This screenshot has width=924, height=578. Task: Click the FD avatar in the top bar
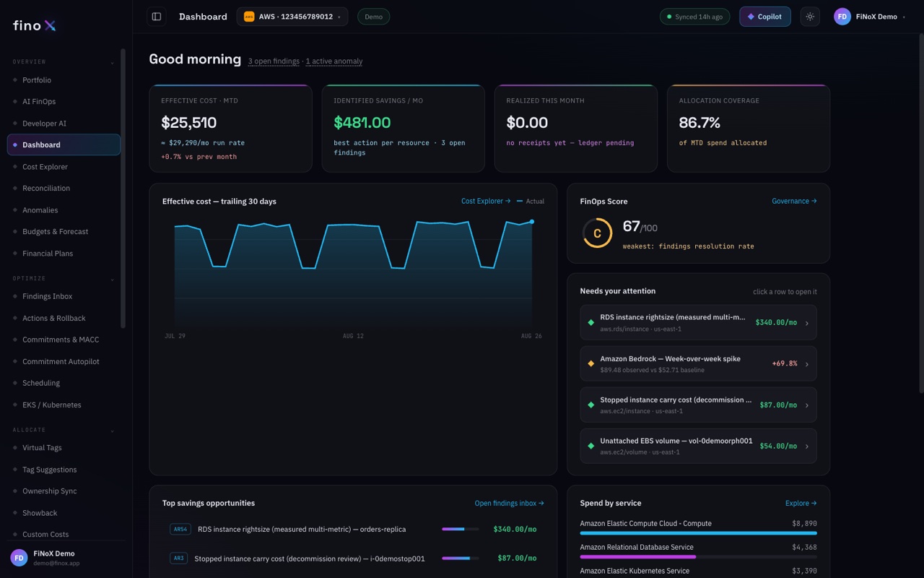[842, 17]
